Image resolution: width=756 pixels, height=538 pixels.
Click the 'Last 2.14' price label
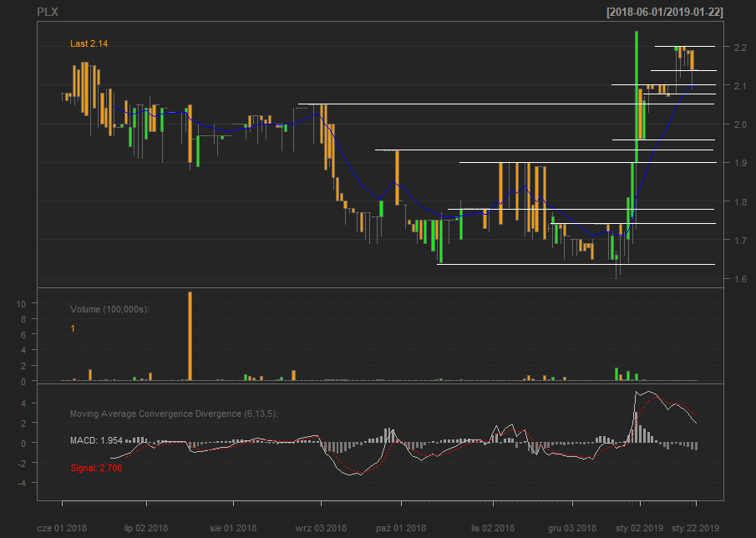click(89, 43)
